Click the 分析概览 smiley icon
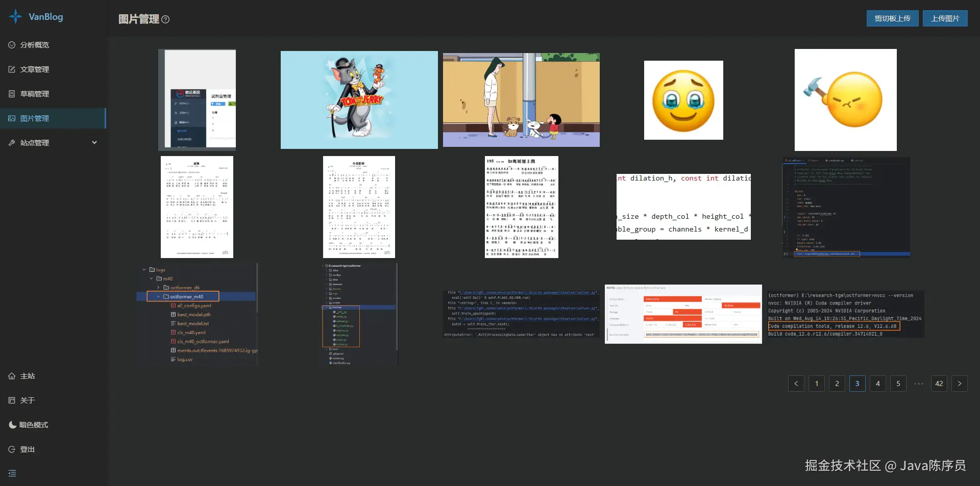The height and width of the screenshot is (486, 980). (12, 45)
